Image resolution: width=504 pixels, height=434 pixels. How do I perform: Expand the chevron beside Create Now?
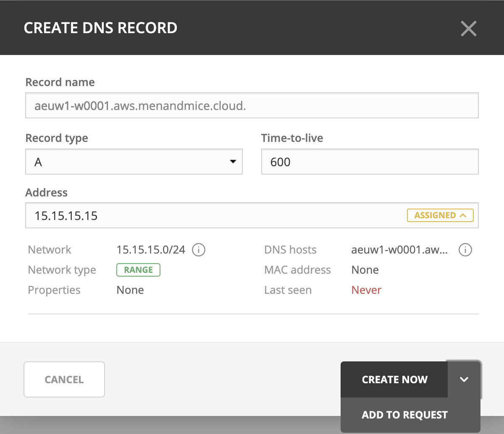point(464,379)
